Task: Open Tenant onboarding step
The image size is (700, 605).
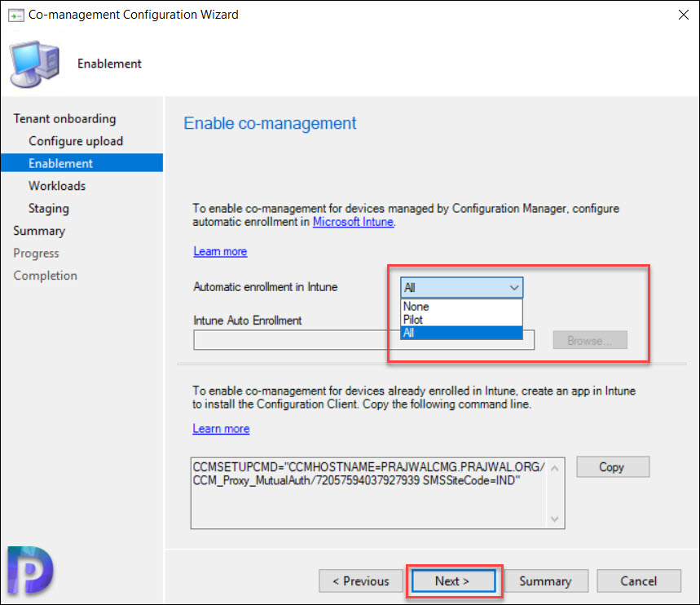Action: point(64,119)
